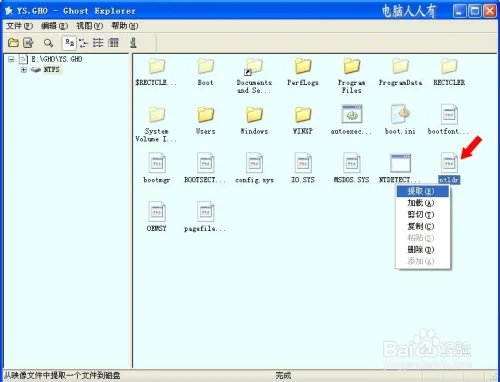Select the ProgramData folder
This screenshot has width=500, height=382.
coord(400,65)
